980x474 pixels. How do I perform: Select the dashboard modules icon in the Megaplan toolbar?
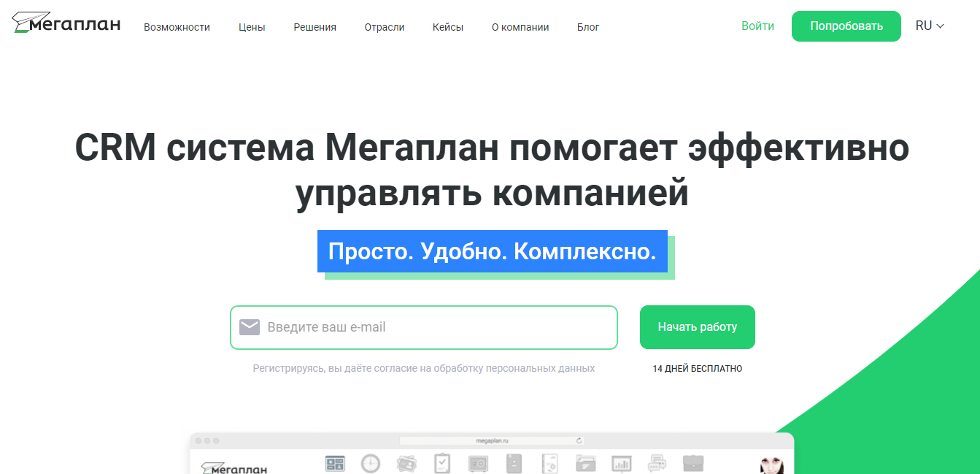click(335, 463)
